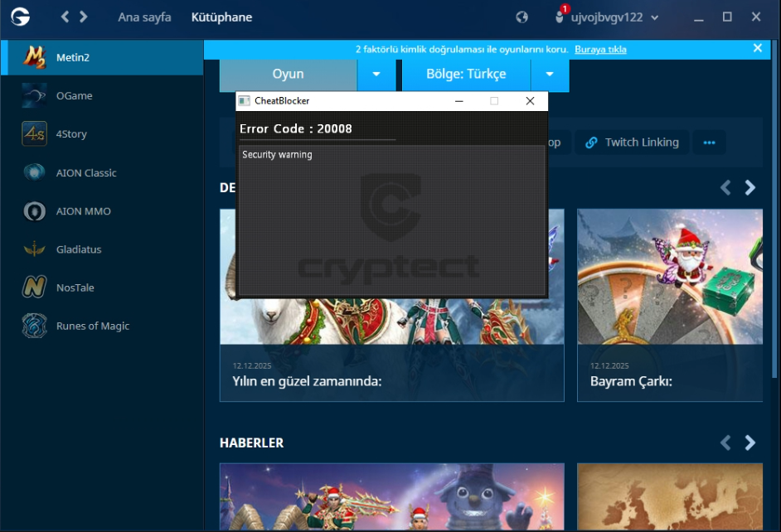Expand the Bölge region dropdown arrow

(550, 75)
